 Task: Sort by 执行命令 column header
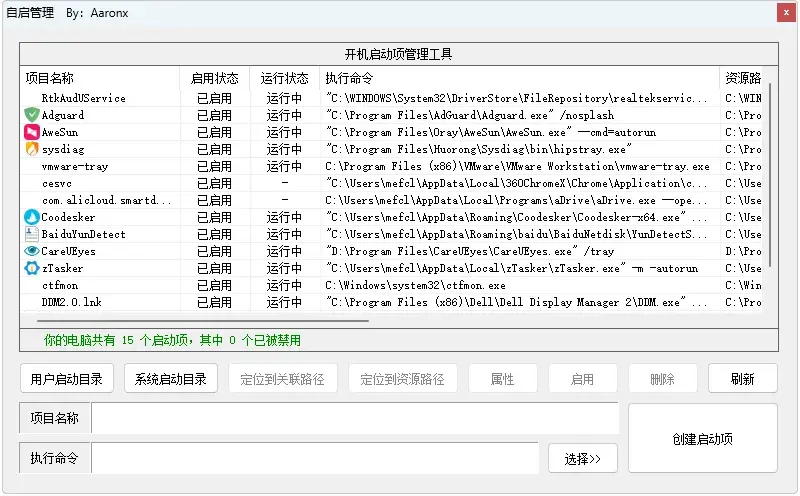click(x=519, y=78)
